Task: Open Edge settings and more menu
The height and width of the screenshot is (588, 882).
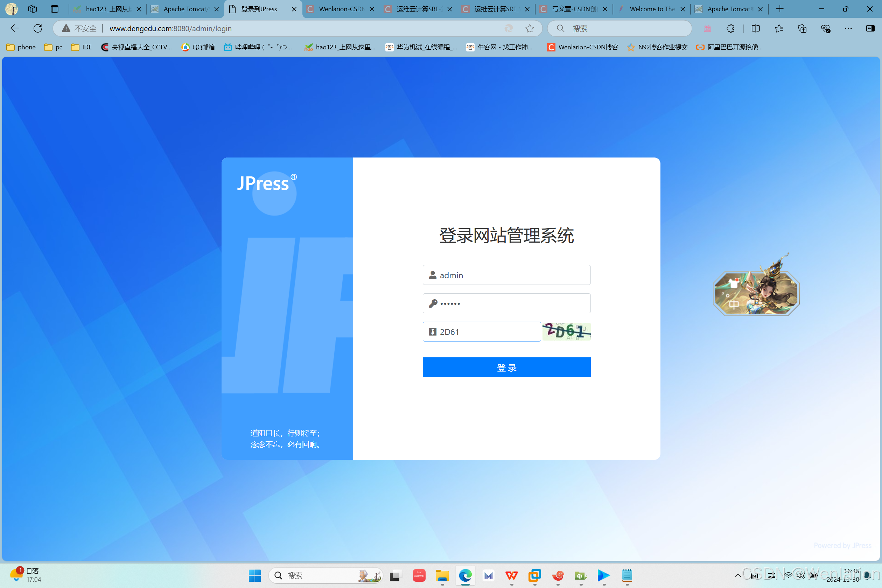Action: (848, 28)
